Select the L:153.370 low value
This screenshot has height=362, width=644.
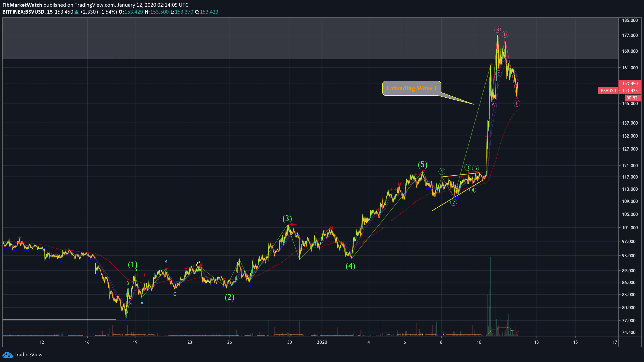[182, 12]
